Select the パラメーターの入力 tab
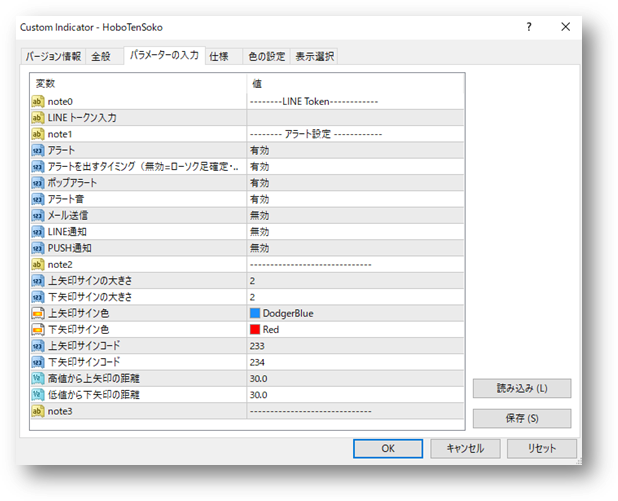This screenshot has height=501, width=618. [164, 55]
